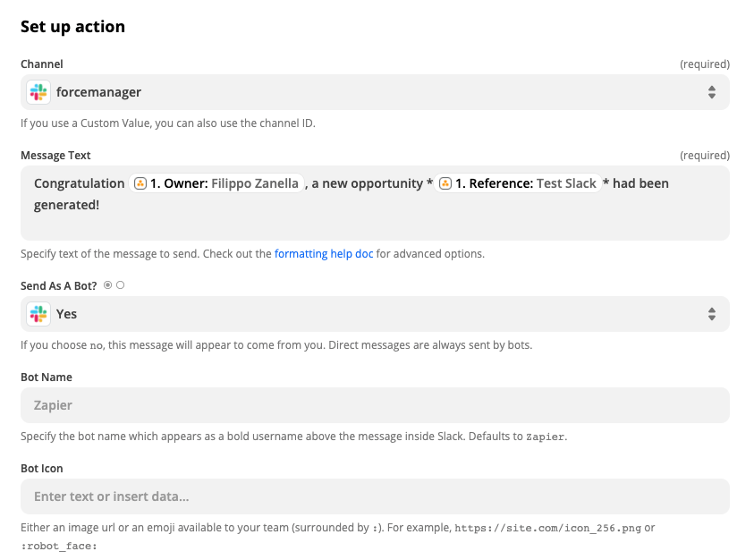Click the Send As A Bot? label

tap(59, 285)
